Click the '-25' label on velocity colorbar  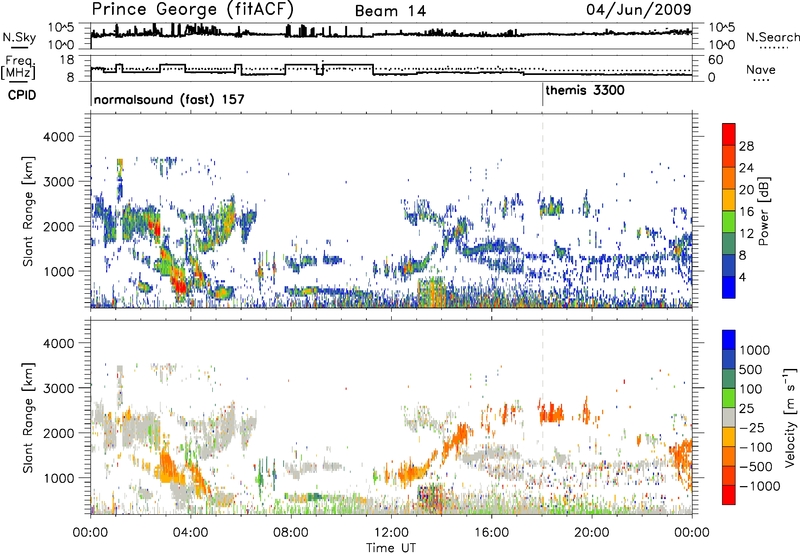[x=752, y=428]
